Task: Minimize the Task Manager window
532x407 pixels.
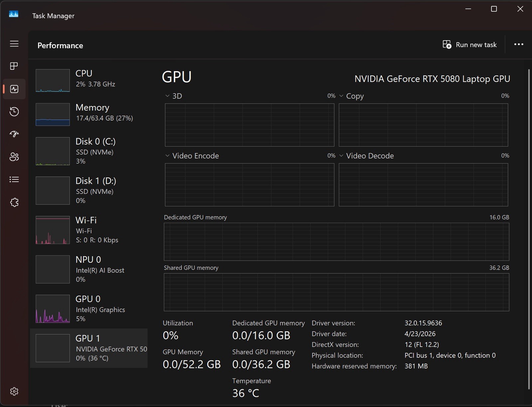Action: point(468,9)
